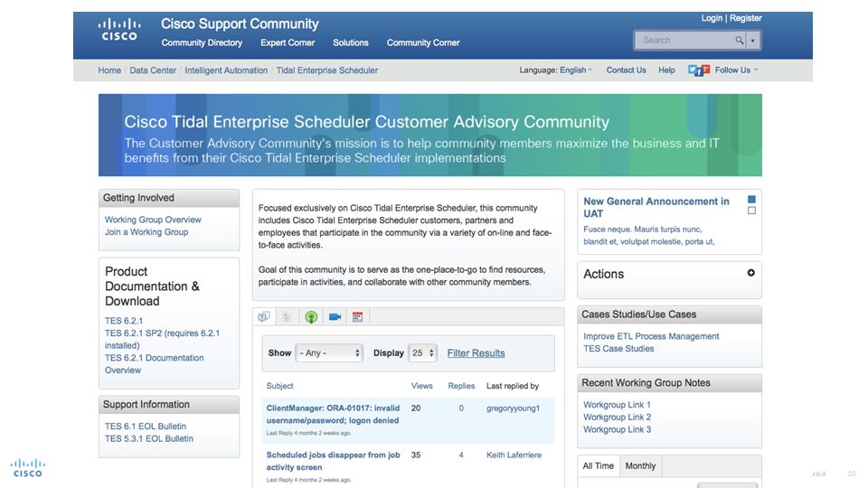Image resolution: width=868 pixels, height=488 pixels.
Task: Open gregoryyoung1 user profile
Action: click(513, 408)
